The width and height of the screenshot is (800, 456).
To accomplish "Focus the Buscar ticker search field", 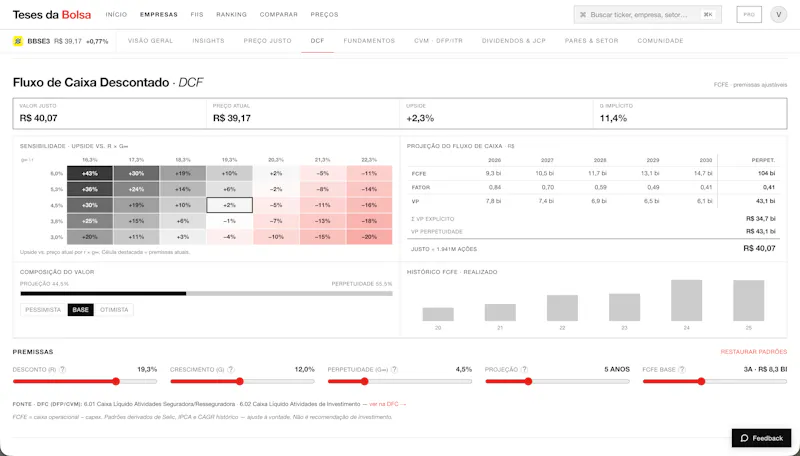I will [647, 15].
